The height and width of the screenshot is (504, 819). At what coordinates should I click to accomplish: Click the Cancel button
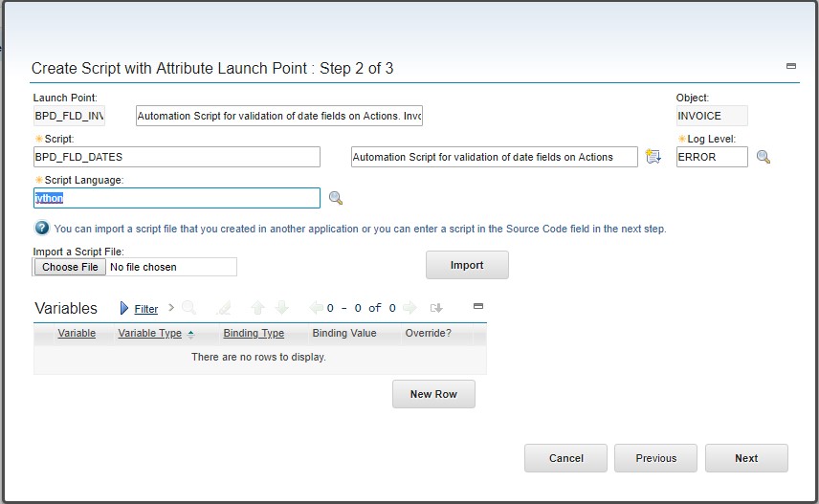[x=565, y=458]
